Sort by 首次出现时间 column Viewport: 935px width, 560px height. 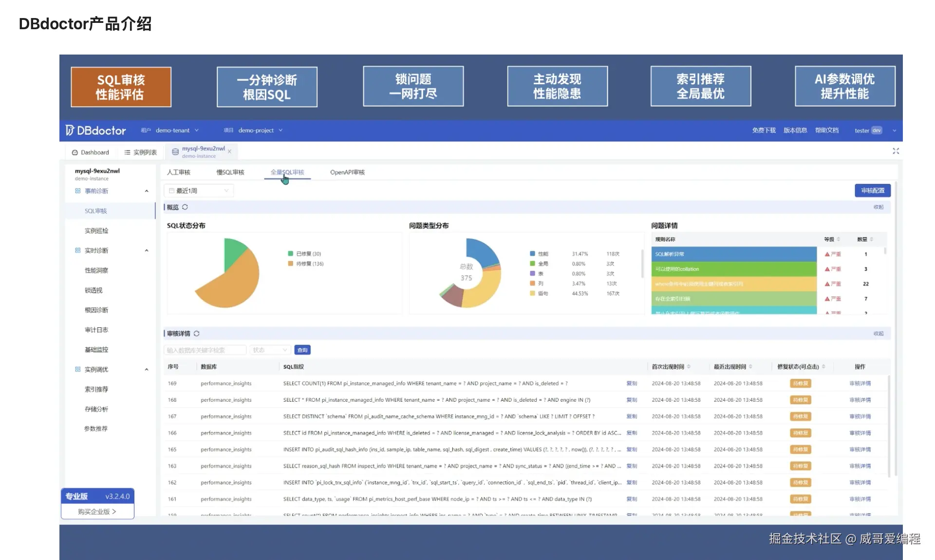coord(689,367)
